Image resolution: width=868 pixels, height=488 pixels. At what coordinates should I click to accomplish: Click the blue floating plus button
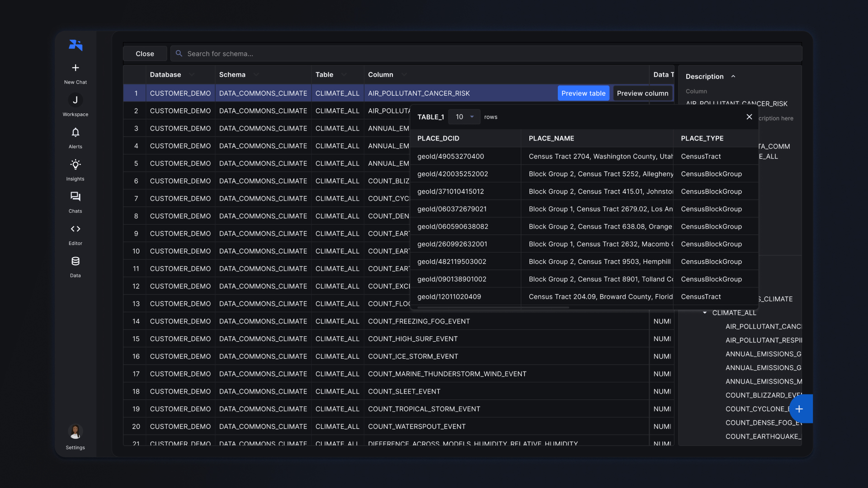point(799,409)
